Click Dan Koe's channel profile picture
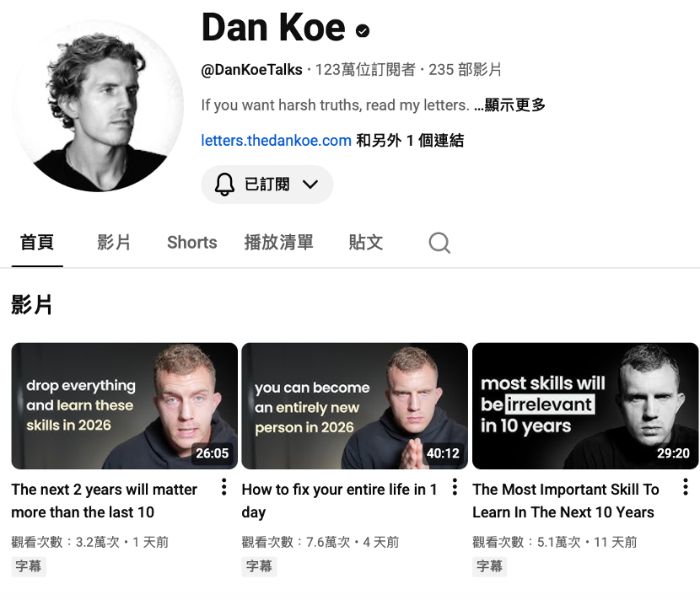 pyautogui.click(x=98, y=105)
